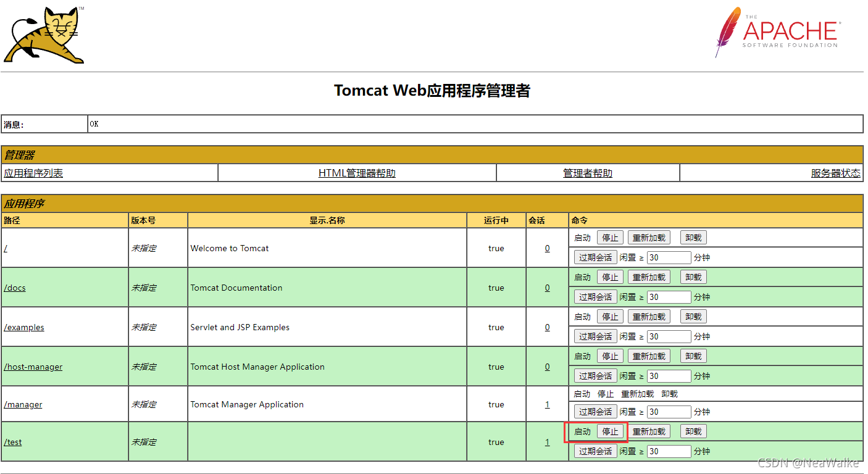Stop the /test application
Image resolution: width=868 pixels, height=474 pixels.
point(610,431)
